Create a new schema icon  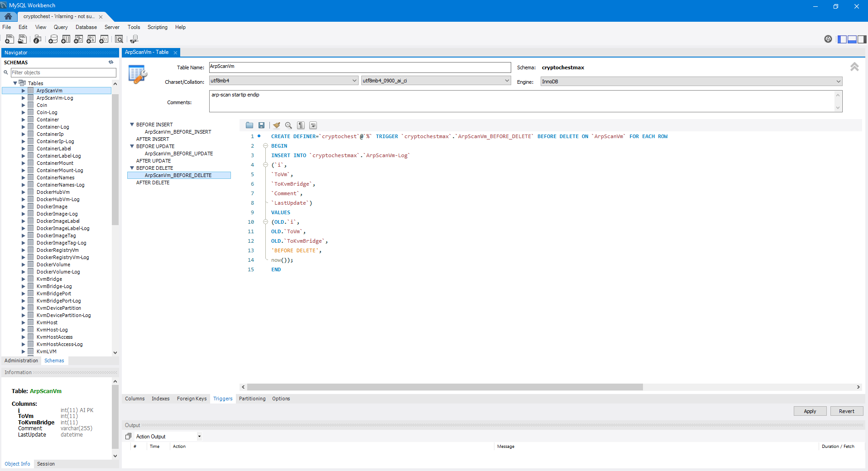tap(53, 39)
